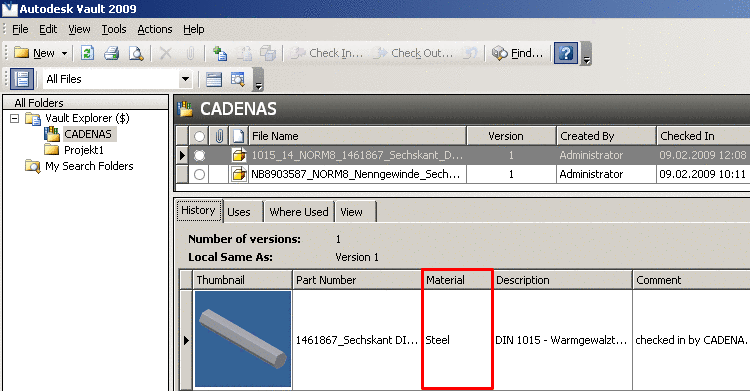Click the New folder button

point(34,53)
